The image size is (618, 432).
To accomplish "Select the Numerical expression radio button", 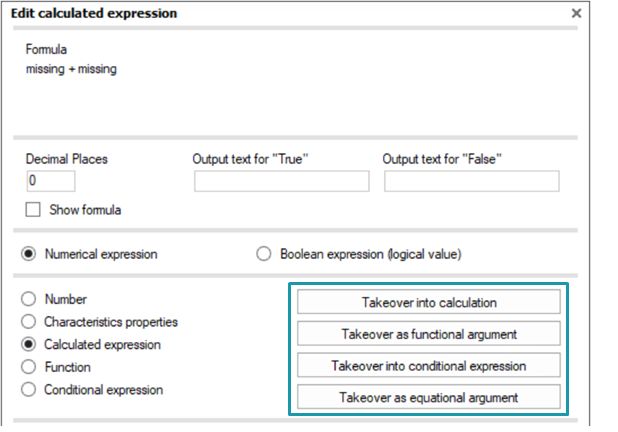I will click(28, 254).
